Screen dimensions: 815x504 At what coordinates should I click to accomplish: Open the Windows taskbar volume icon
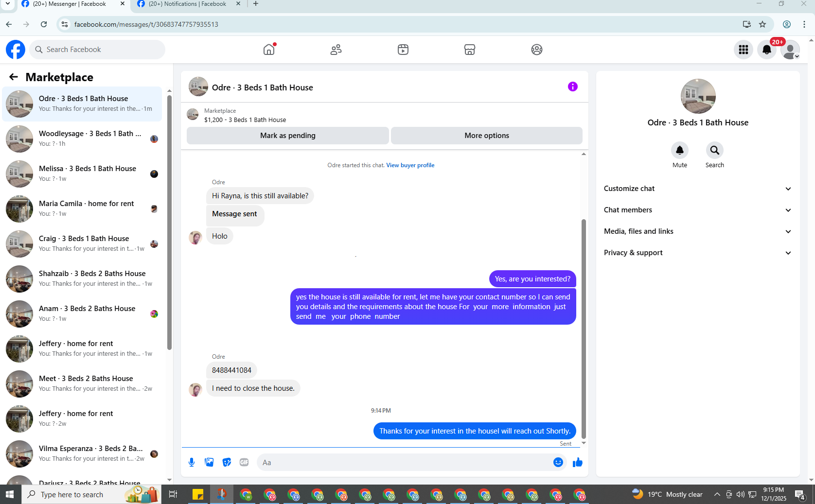click(x=740, y=494)
